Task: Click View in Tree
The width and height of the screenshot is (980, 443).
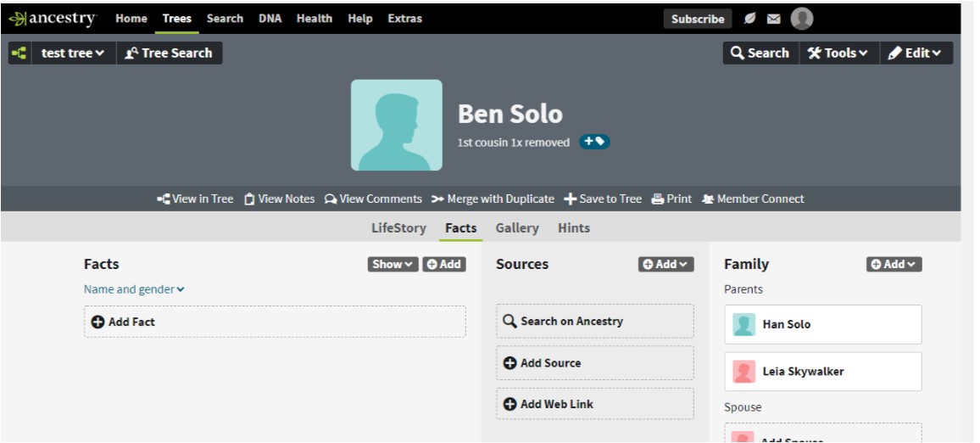Action: [x=195, y=199]
